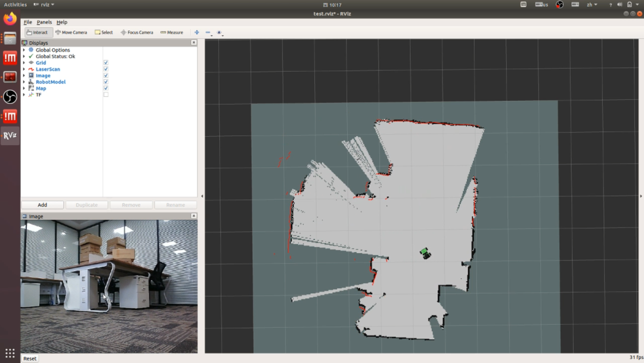Click the Focus Camera tool
The image size is (644, 363).
point(137,32)
